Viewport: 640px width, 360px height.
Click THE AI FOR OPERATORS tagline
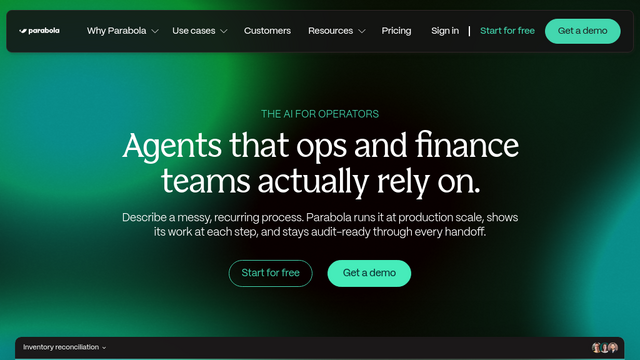click(x=320, y=114)
